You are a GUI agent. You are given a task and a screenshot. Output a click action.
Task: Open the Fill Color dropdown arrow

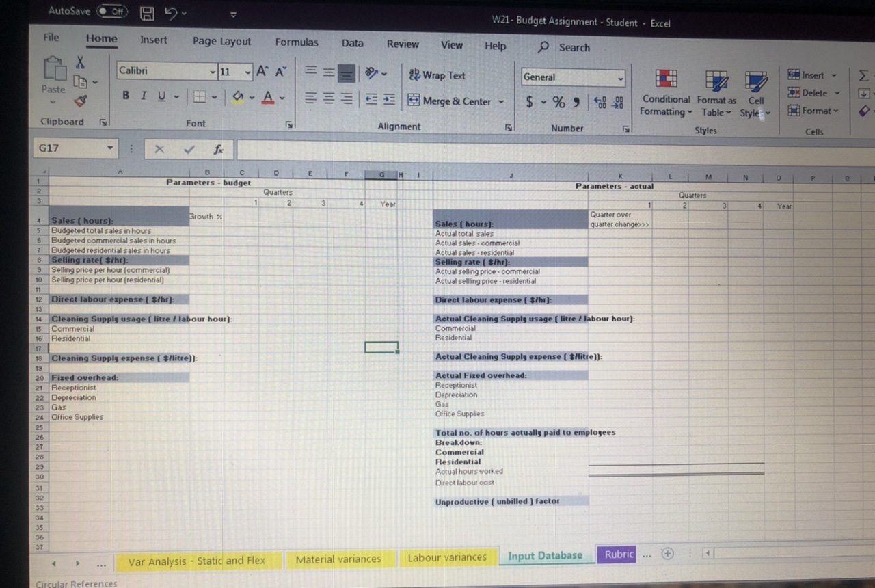coord(252,97)
